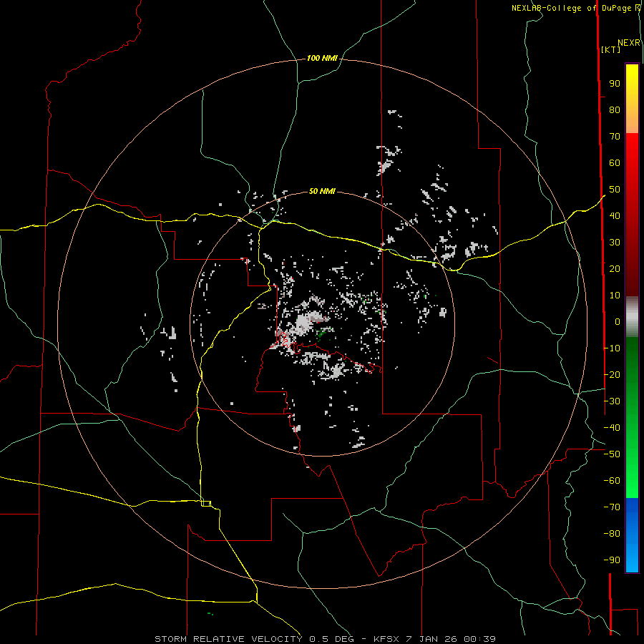Screen dimensions: 644x644
Task: Select the -50 tick label on the color bar
Action: tap(612, 454)
